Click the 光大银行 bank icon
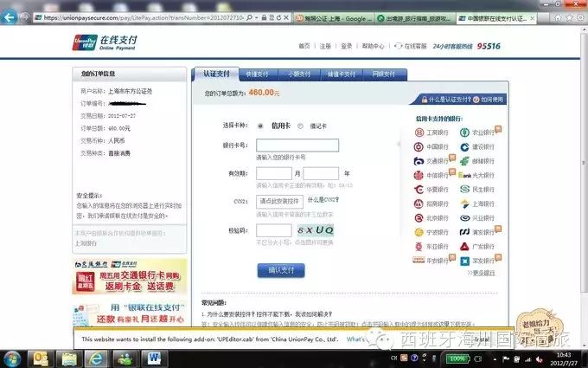 (464, 176)
